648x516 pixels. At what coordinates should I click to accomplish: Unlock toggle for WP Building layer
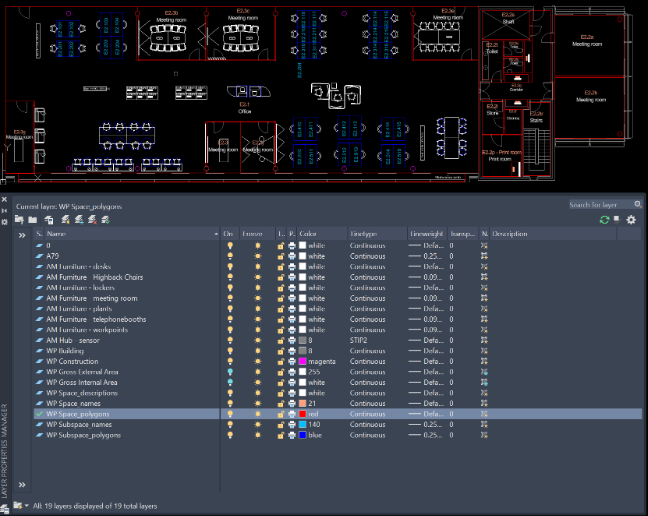(x=281, y=351)
